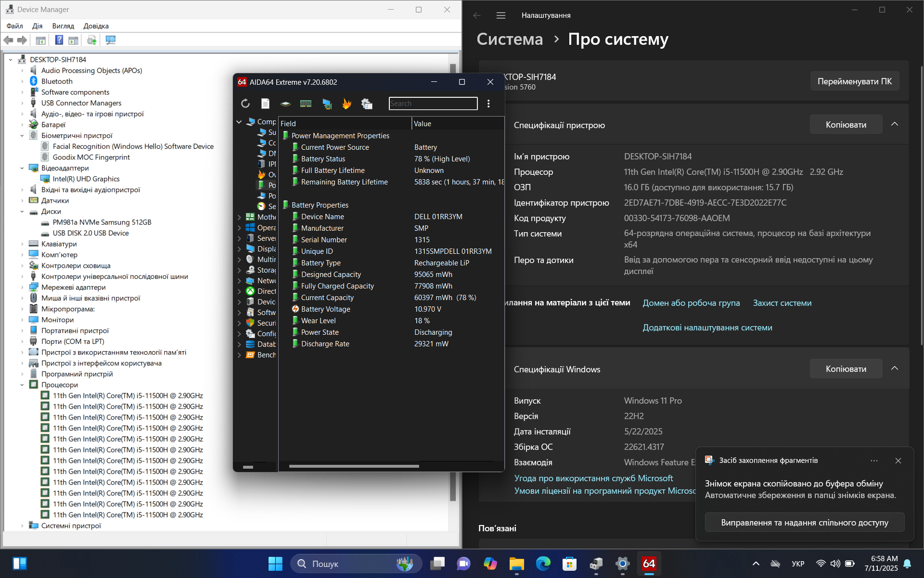The height and width of the screenshot is (578, 924).
Task: Open the notification options ellipsis
Action: (874, 460)
